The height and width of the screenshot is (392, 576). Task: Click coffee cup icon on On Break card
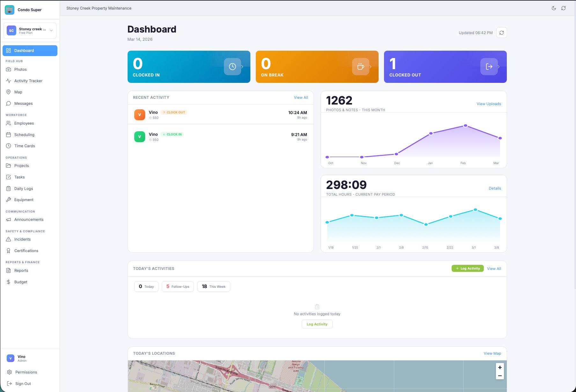[x=361, y=67]
